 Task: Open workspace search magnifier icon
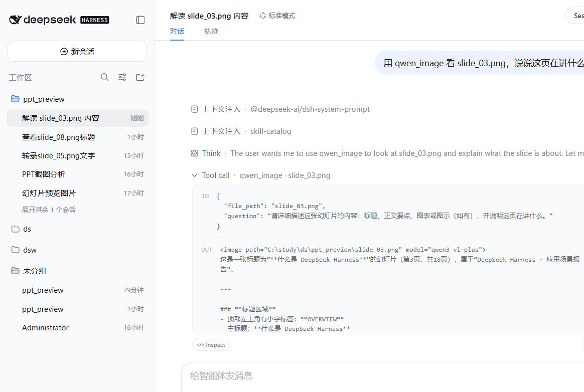pyautogui.click(x=105, y=77)
